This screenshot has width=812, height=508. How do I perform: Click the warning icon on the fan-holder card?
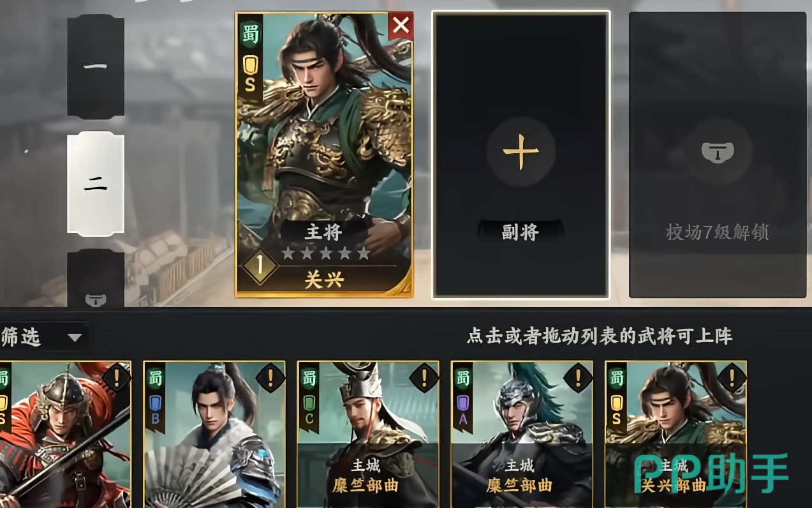(270, 378)
